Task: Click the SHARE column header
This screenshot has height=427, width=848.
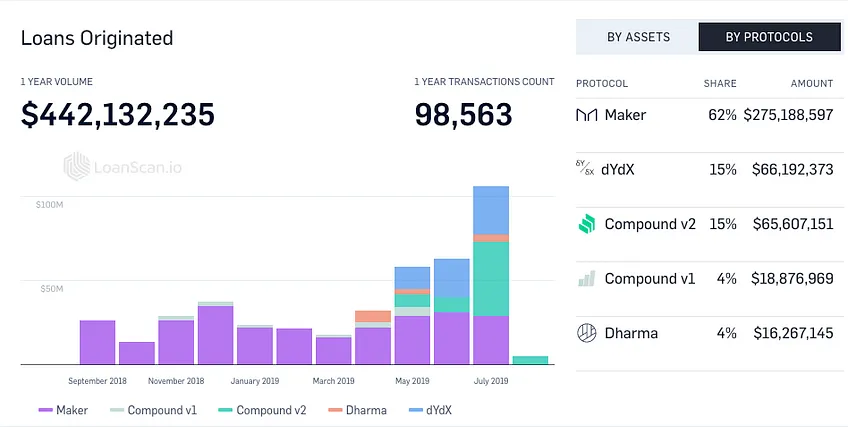Action: pos(720,83)
